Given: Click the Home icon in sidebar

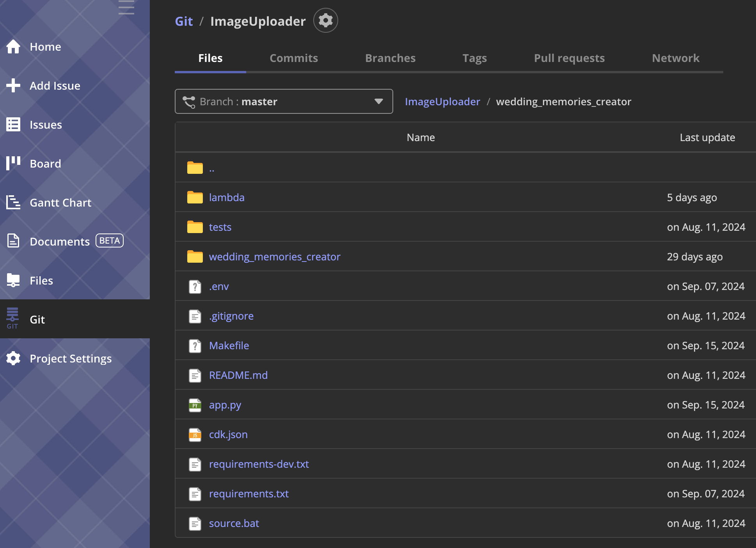Looking at the screenshot, I should (x=13, y=46).
